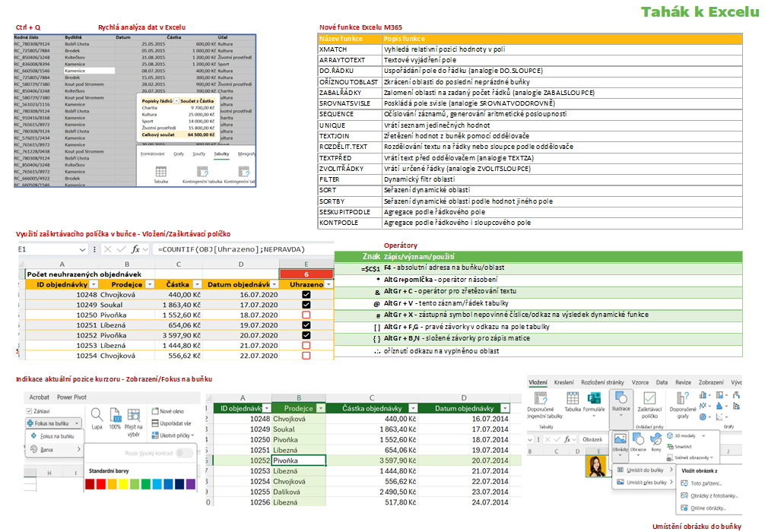The height and width of the screenshot is (532, 765).
Task: Check the Uhrazeno box for order 10253
Action: point(306,345)
